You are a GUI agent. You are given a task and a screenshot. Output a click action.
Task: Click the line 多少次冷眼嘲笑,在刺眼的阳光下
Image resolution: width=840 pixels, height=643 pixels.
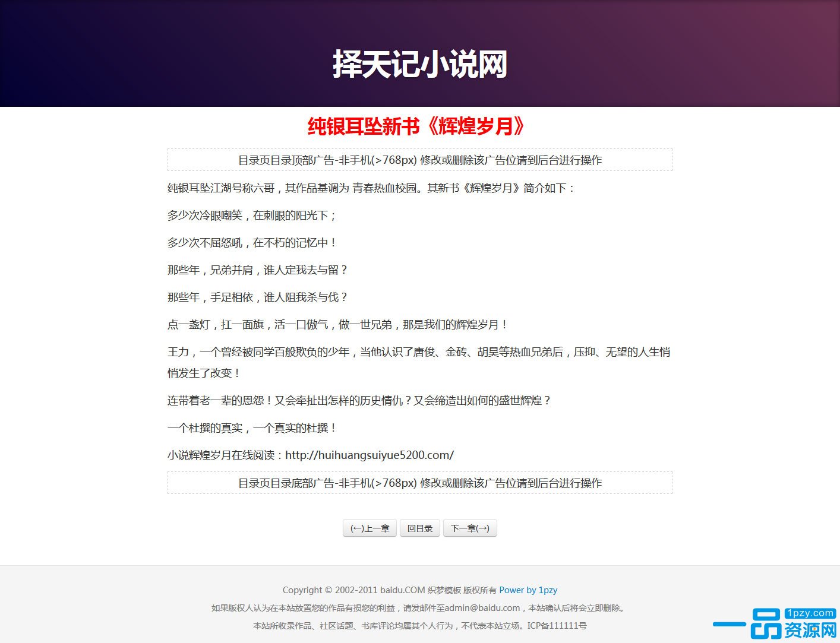coord(252,215)
